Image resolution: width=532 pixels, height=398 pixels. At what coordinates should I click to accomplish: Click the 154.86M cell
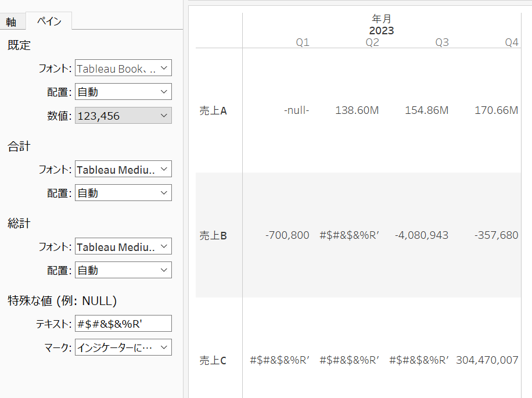point(427,110)
